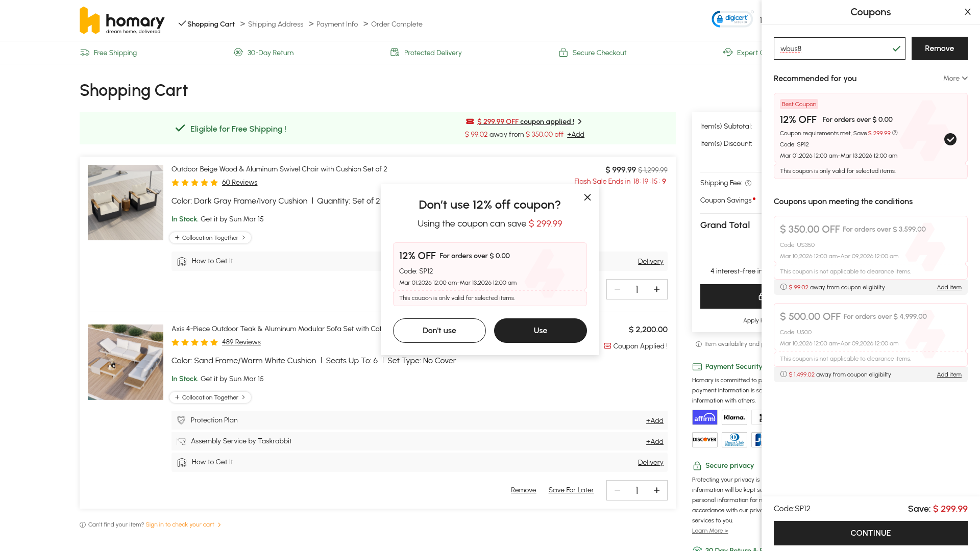Expand Collocation Together for swivel chair
Viewport: 980px width, 551px height.
210,238
